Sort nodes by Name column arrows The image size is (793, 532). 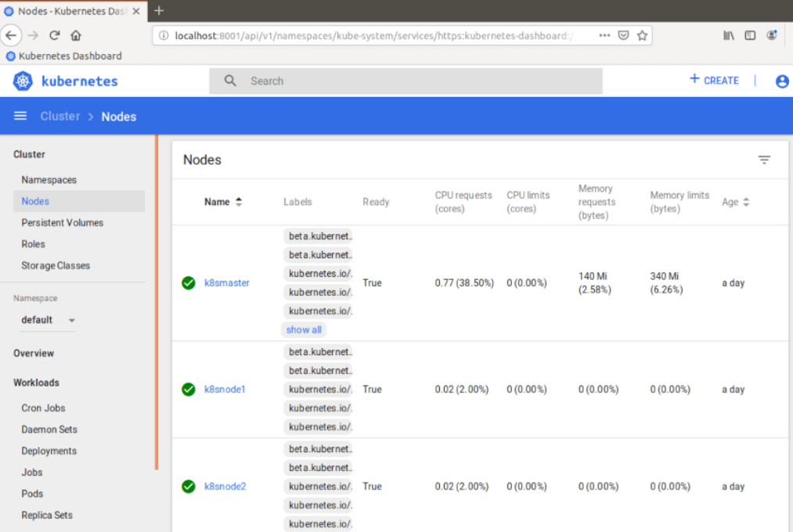tap(239, 202)
